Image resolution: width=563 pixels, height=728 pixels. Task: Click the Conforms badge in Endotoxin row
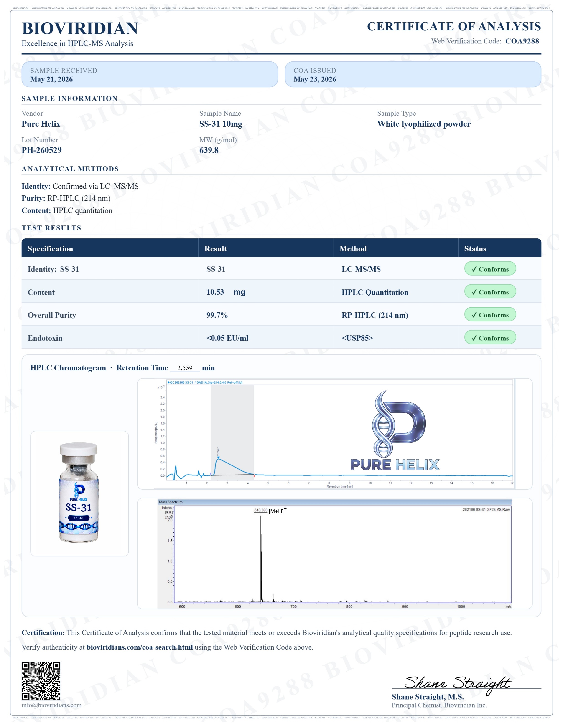(x=490, y=338)
